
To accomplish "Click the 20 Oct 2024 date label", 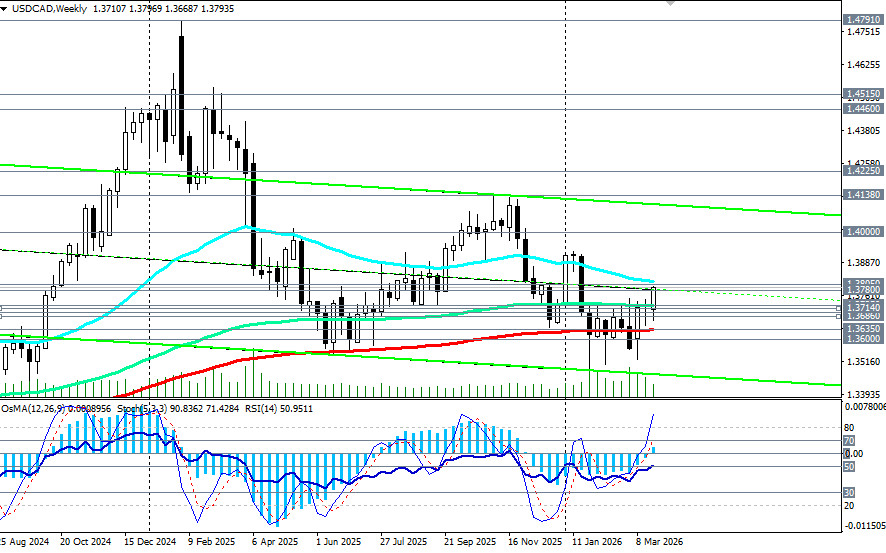I will click(86, 542).
